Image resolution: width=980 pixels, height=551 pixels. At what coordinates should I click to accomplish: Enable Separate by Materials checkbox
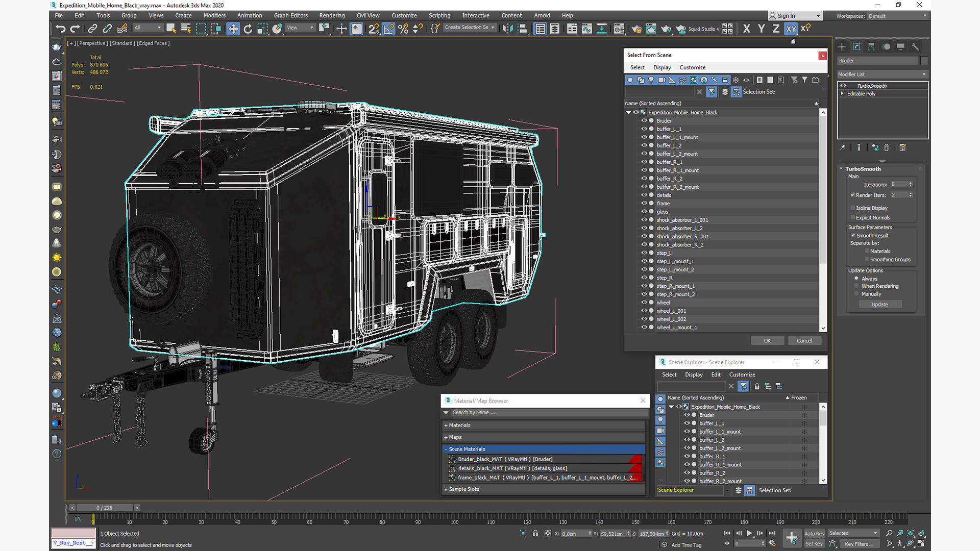[x=867, y=251]
